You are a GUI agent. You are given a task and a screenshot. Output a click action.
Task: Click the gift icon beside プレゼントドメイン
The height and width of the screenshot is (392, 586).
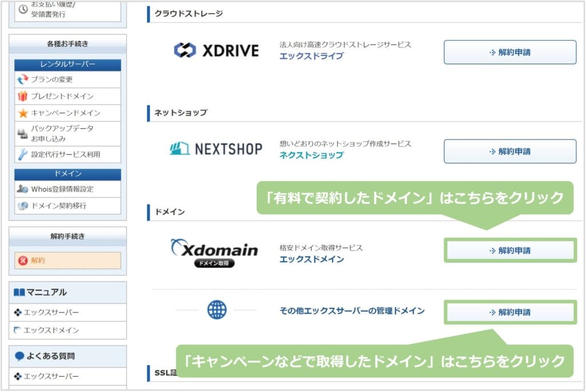[x=23, y=96]
